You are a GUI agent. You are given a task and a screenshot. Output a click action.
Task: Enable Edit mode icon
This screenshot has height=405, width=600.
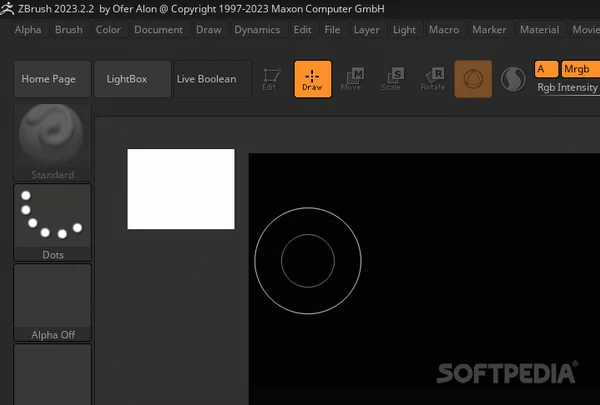pyautogui.click(x=272, y=79)
